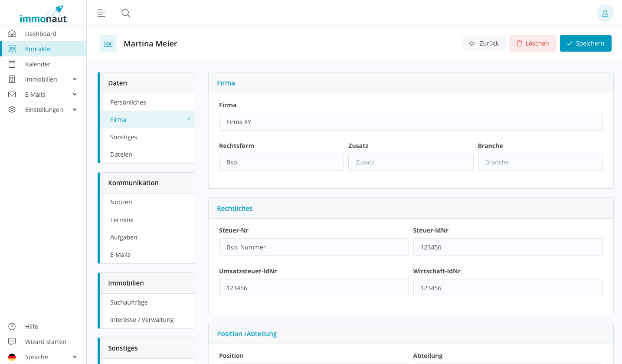The height and width of the screenshot is (364, 622).
Task: Go back with the Zurück button
Action: [484, 43]
